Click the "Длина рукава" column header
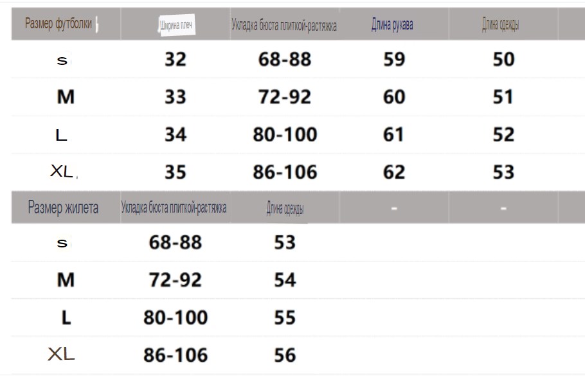This screenshot has height=392, width=585. tap(392, 25)
